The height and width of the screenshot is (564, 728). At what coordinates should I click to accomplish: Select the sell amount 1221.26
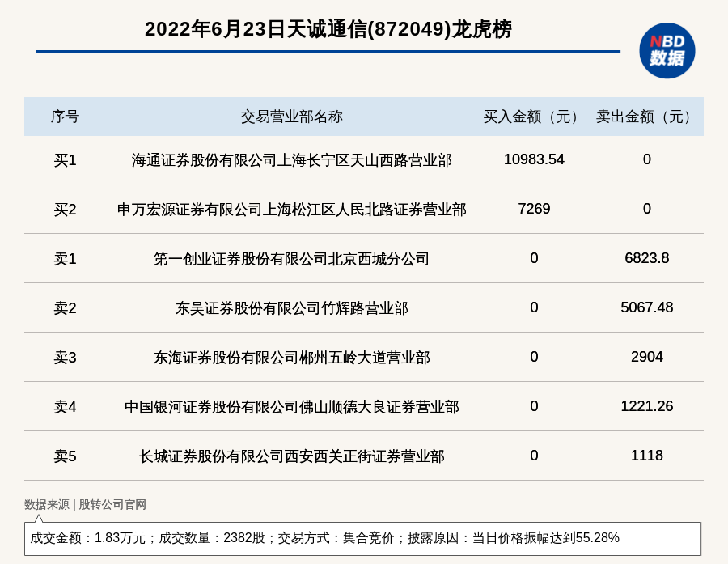(647, 406)
